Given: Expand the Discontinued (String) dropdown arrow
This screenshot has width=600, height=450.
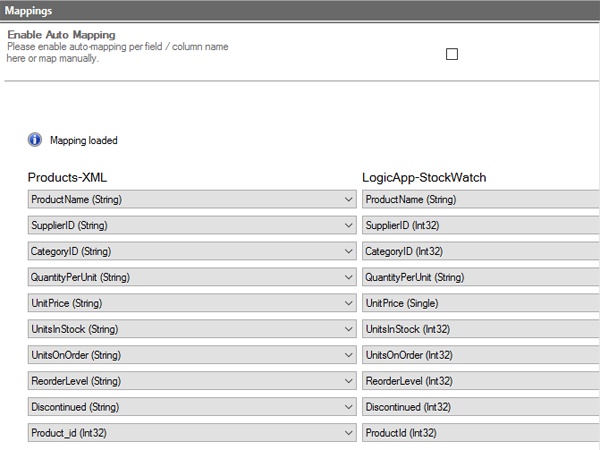Looking at the screenshot, I should pos(348,408).
